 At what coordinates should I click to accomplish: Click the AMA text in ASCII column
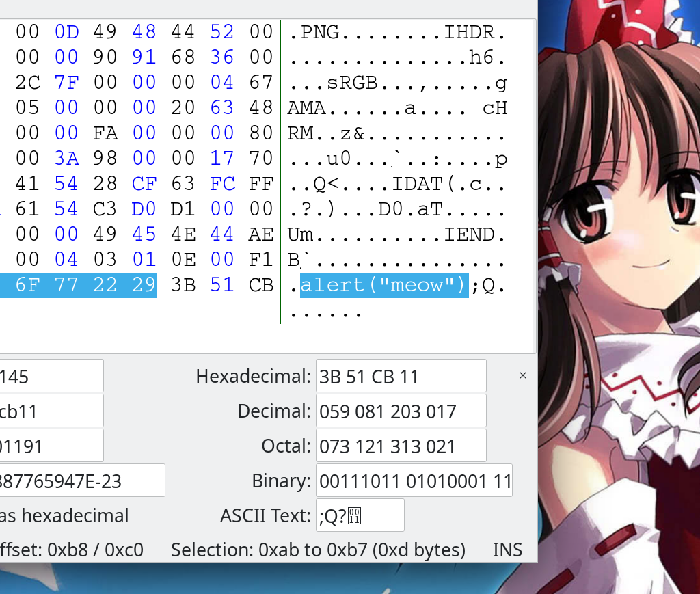click(x=307, y=108)
